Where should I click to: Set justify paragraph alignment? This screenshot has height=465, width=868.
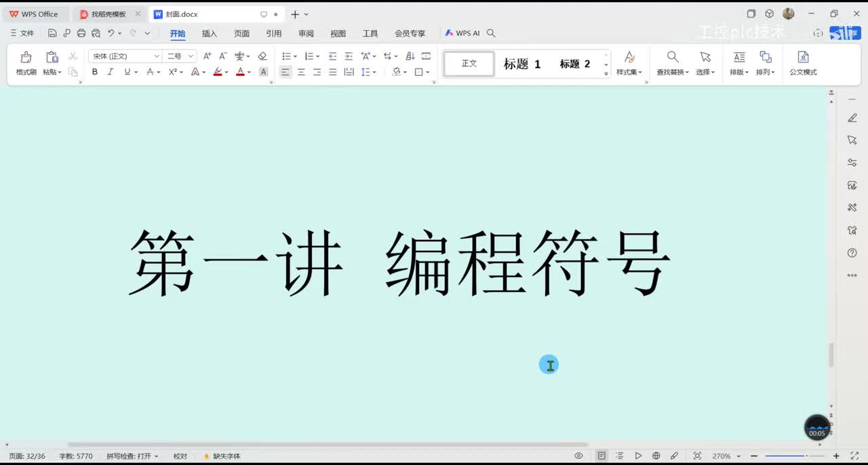[x=332, y=72]
